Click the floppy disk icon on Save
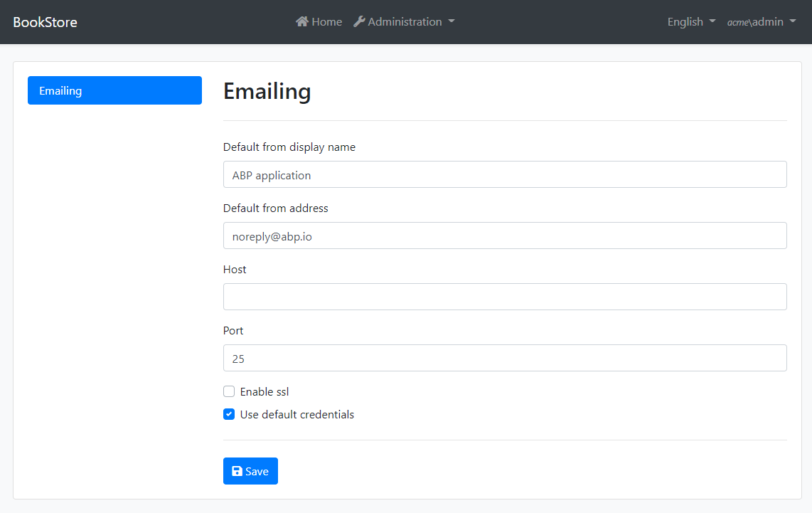Image resolution: width=812 pixels, height=513 pixels. 237,472
